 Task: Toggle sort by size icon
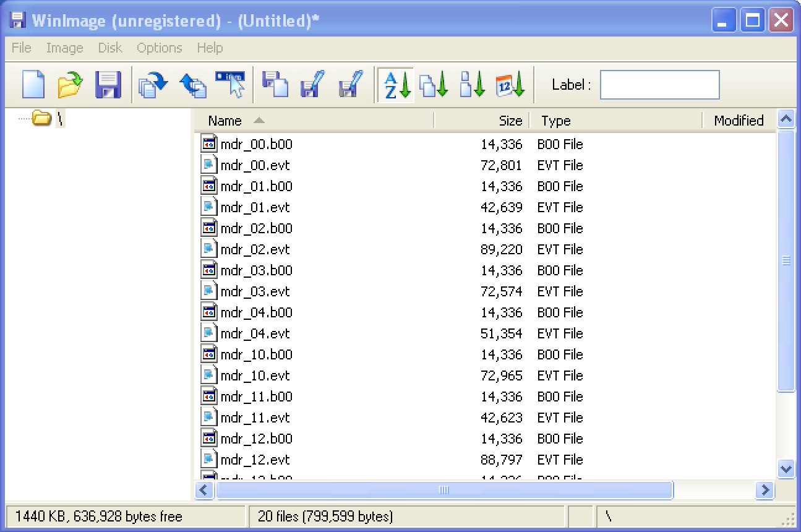[x=472, y=85]
